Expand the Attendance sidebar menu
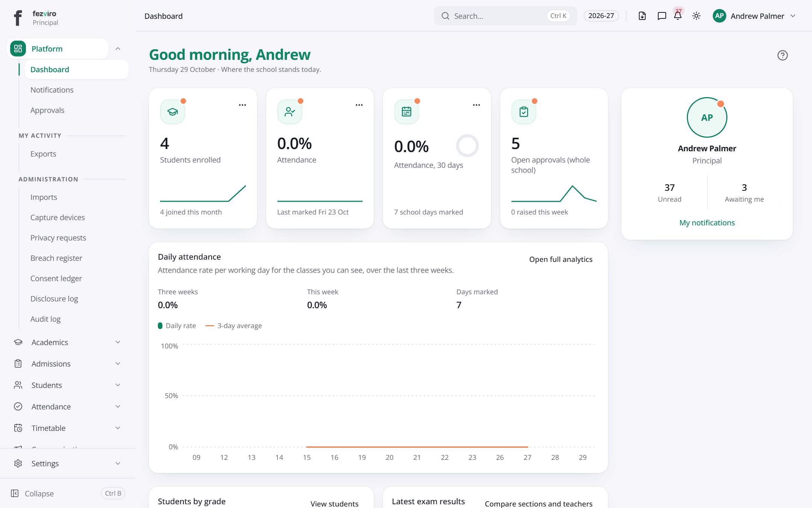The height and width of the screenshot is (508, 812). click(x=68, y=406)
